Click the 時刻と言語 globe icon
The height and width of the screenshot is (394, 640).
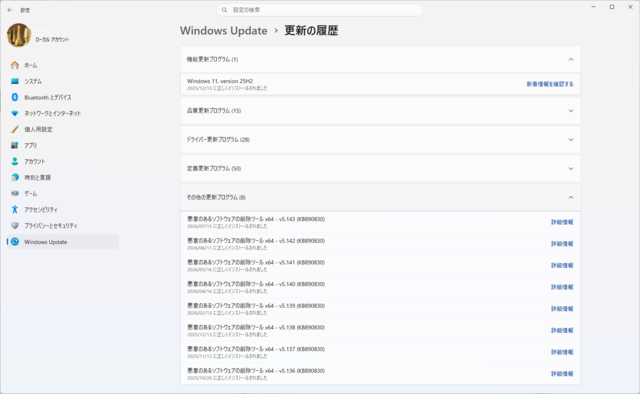[15, 177]
